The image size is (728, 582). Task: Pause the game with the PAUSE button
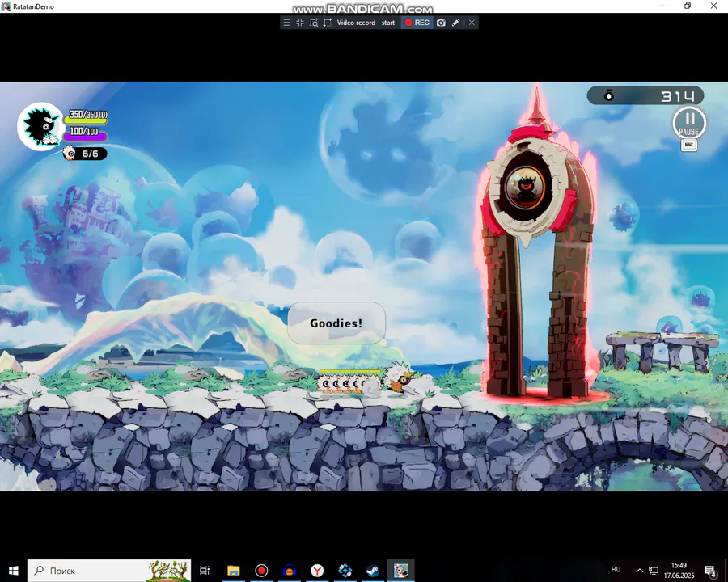pyautogui.click(x=689, y=123)
